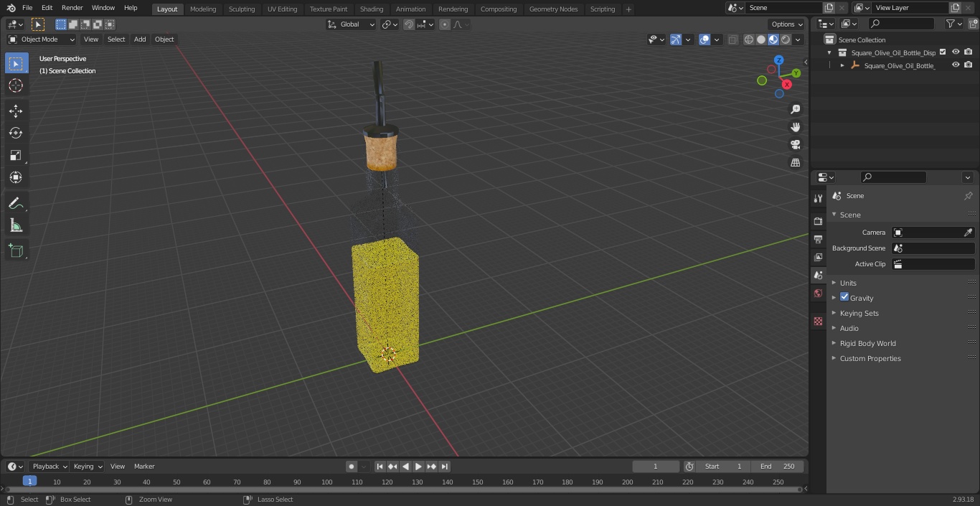Image resolution: width=980 pixels, height=506 pixels.
Task: Open the Texture properties tab
Action: pos(818,321)
